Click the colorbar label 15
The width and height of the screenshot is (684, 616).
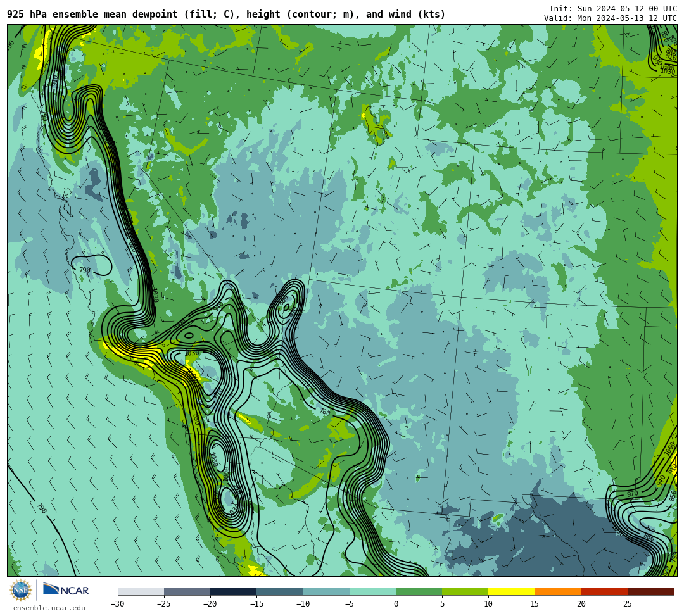[535, 604]
